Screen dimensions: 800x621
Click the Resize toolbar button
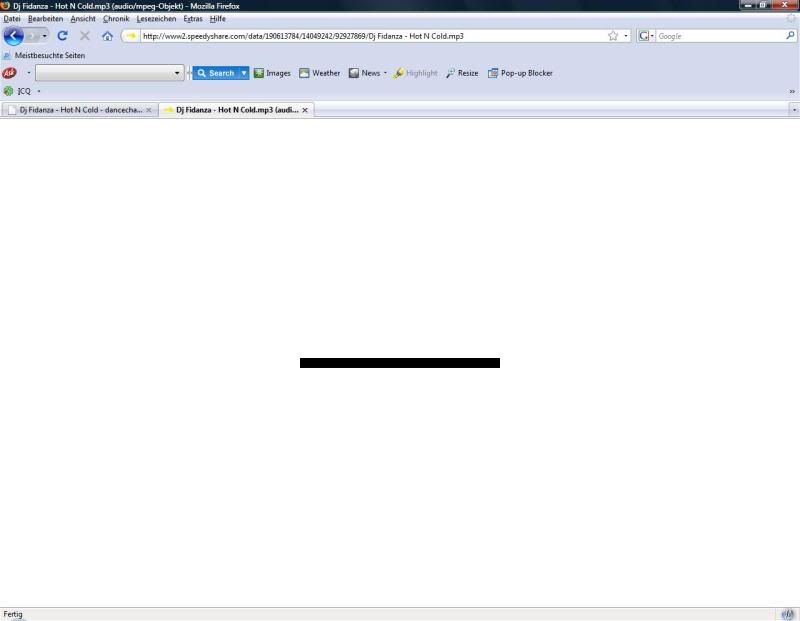(x=462, y=73)
